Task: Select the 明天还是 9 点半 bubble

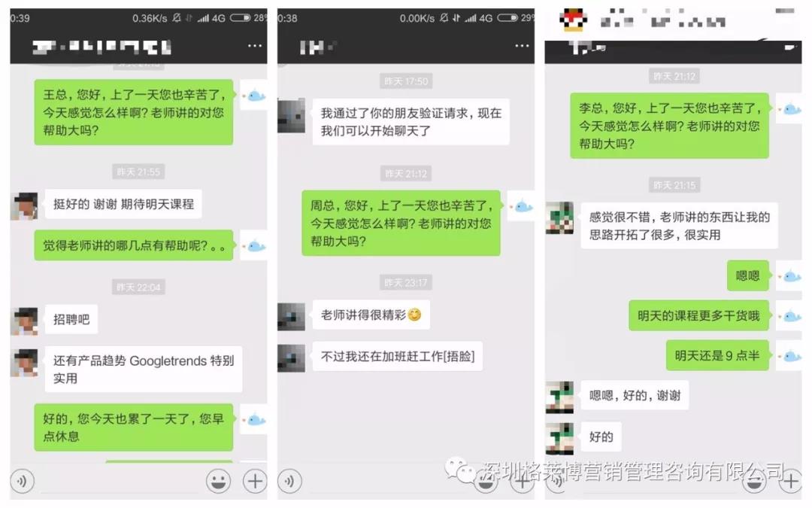Action: pos(717,355)
